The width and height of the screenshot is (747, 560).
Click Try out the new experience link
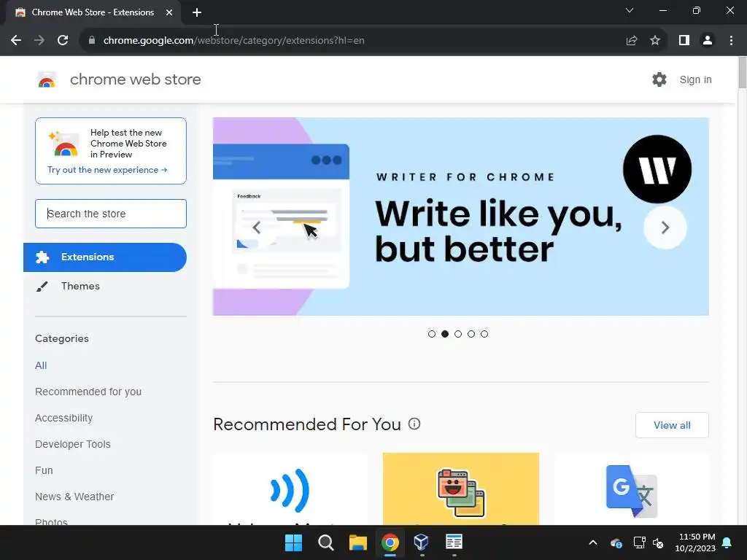click(107, 170)
